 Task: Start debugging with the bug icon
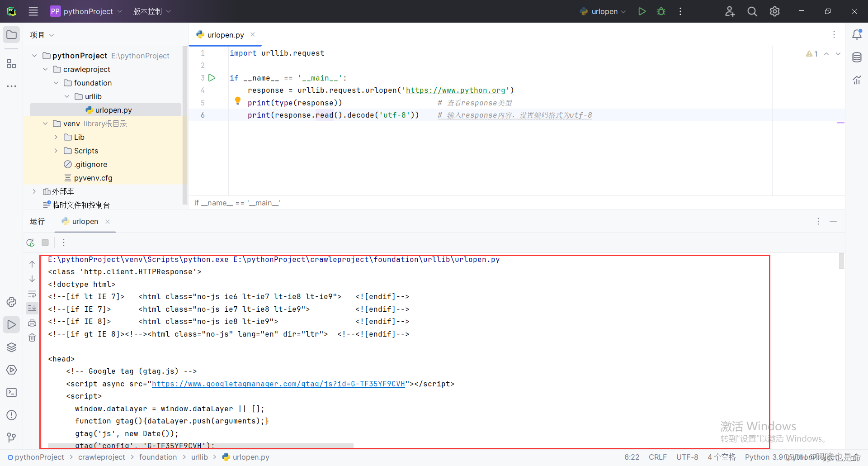click(x=661, y=11)
